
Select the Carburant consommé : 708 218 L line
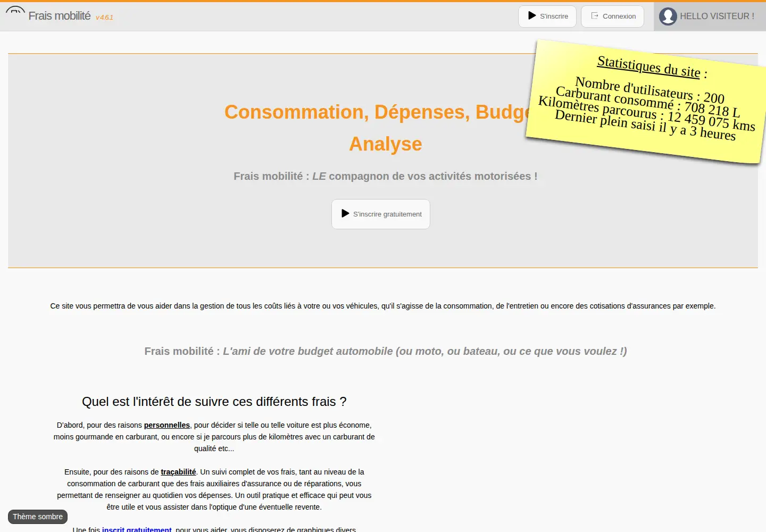point(648,102)
